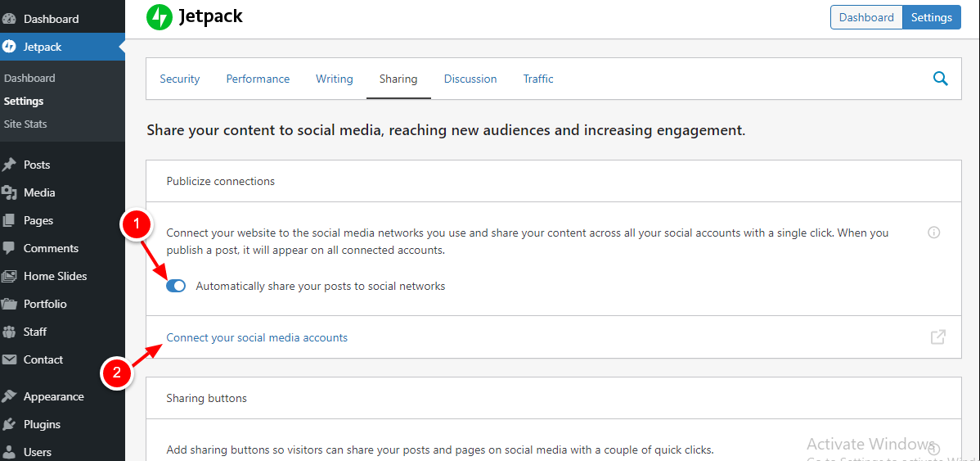Click the Media icon in sidebar
The image size is (980, 461).
pyautogui.click(x=9, y=192)
